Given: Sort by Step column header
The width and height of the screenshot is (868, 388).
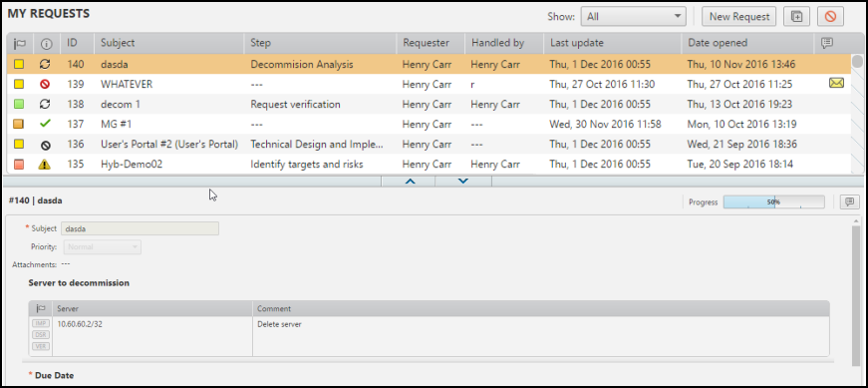Looking at the screenshot, I should [x=321, y=43].
